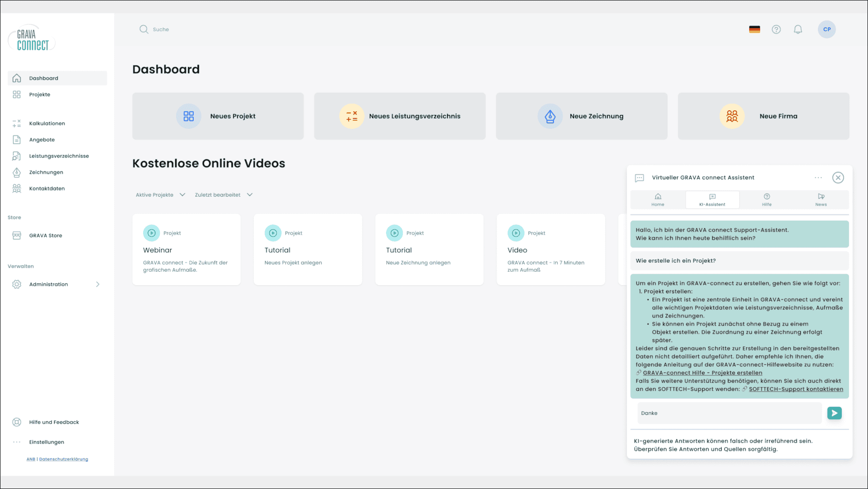Create a new project via Neues Projekt
This screenshot has height=489, width=868.
218,116
